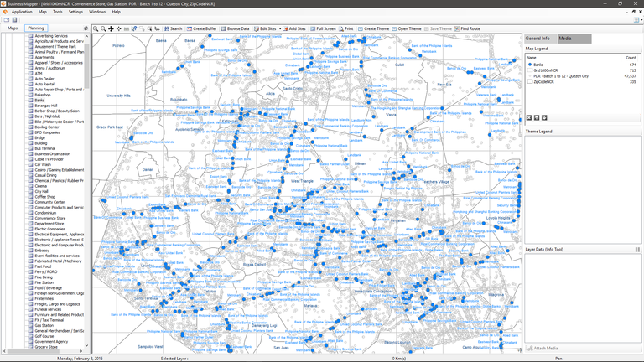Viewport: 644px width, 362px height.
Task: Switch to the Media tab
Action: pos(574,39)
